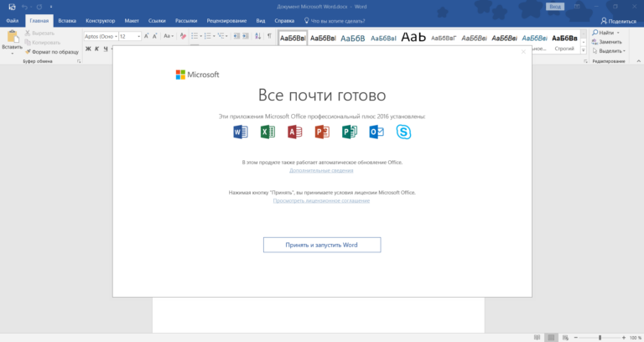Click the Вход sign-in button
This screenshot has height=342, width=644.
(555, 7)
